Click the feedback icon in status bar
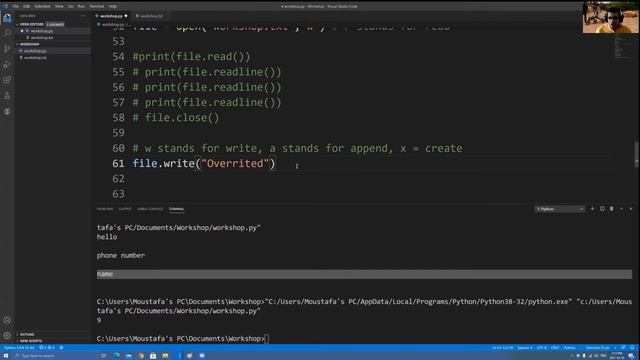Image resolution: width=640 pixels, height=360 pixels. 623,348
